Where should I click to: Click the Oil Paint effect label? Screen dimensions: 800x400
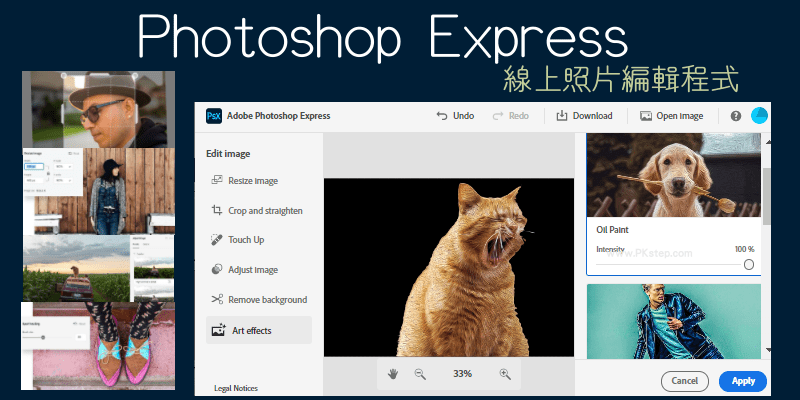[612, 230]
